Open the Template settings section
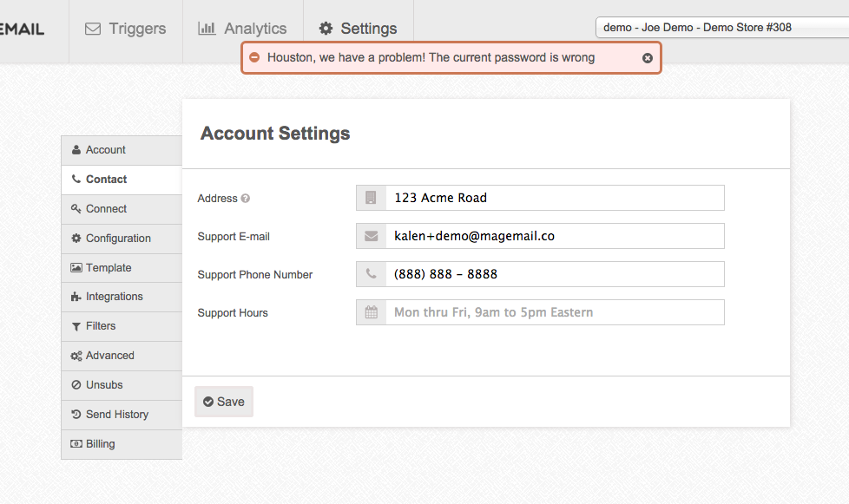 click(x=109, y=268)
